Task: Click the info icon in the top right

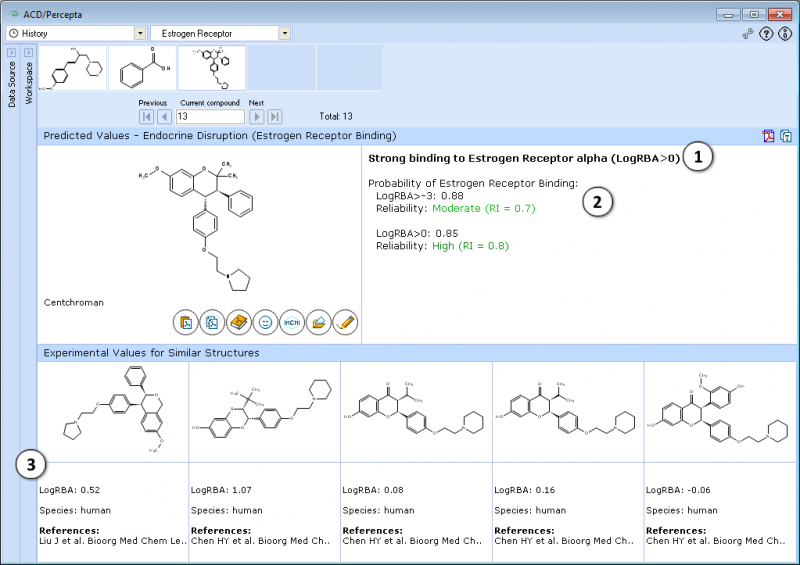Action: pyautogui.click(x=785, y=34)
